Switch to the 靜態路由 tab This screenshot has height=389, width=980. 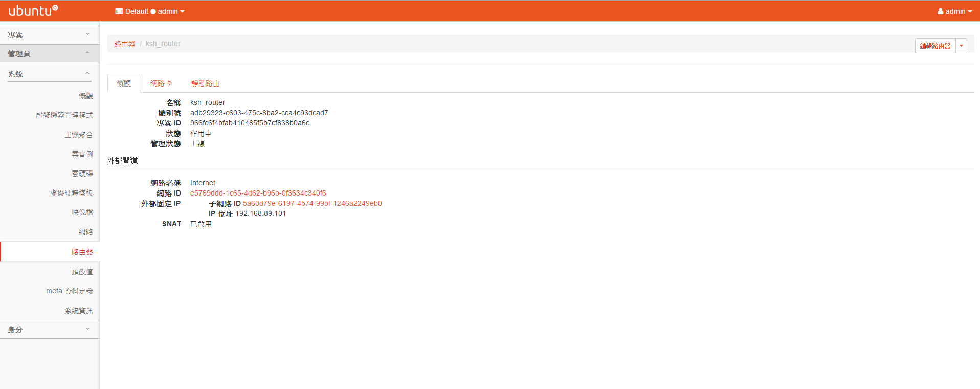point(205,83)
